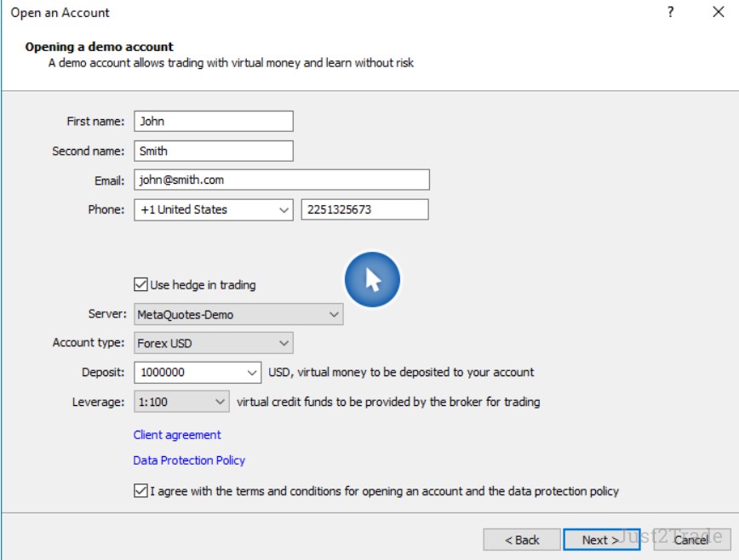The image size is (739, 560).
Task: Open the Account type dropdown
Action: 284,344
